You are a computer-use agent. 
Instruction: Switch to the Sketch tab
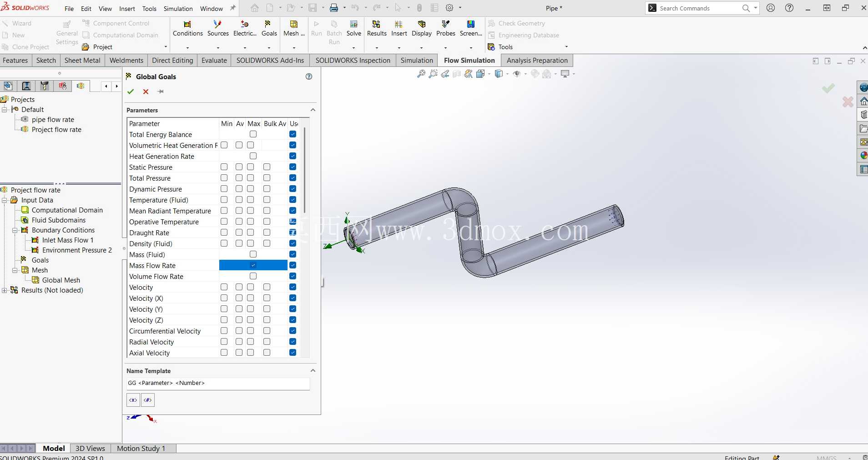[x=46, y=61]
